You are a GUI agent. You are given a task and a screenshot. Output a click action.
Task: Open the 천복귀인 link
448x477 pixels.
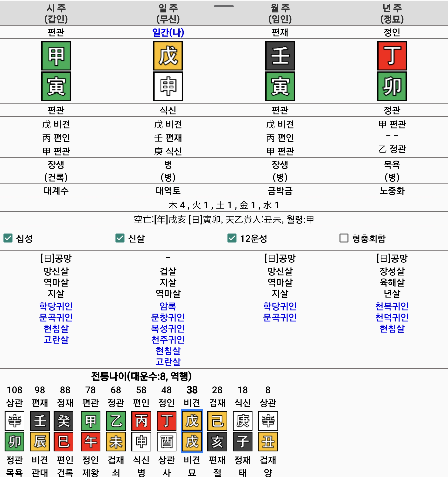pos(392,306)
